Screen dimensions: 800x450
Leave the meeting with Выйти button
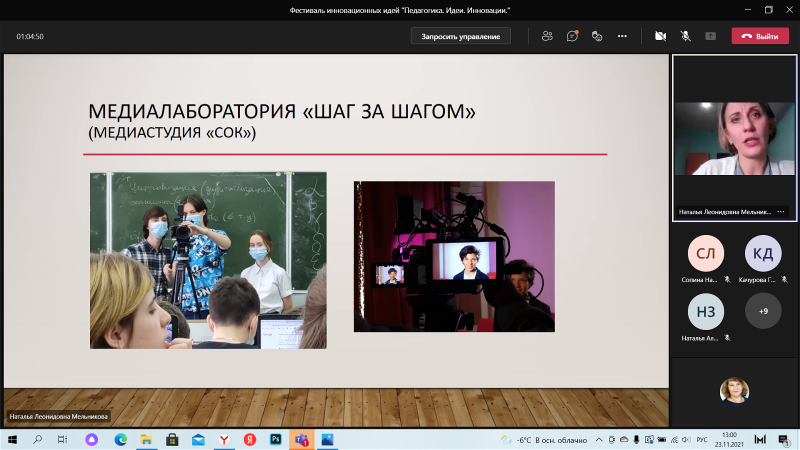tap(760, 36)
